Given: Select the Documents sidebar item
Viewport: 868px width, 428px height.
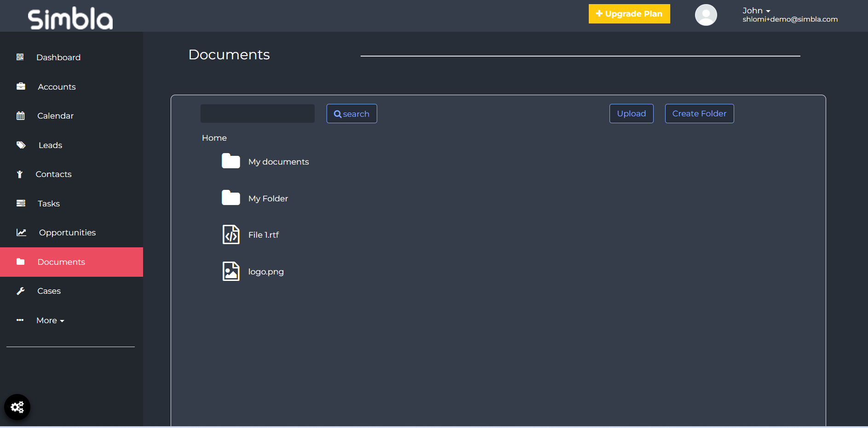Looking at the screenshot, I should (x=71, y=262).
